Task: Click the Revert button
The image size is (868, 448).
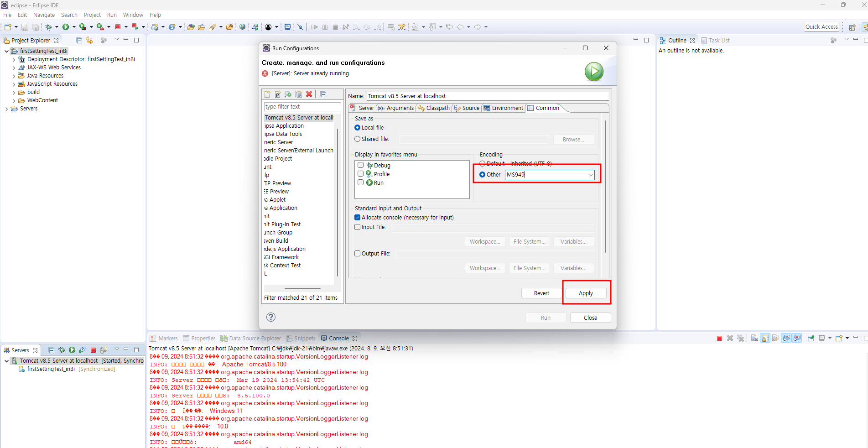Action: [x=541, y=293]
